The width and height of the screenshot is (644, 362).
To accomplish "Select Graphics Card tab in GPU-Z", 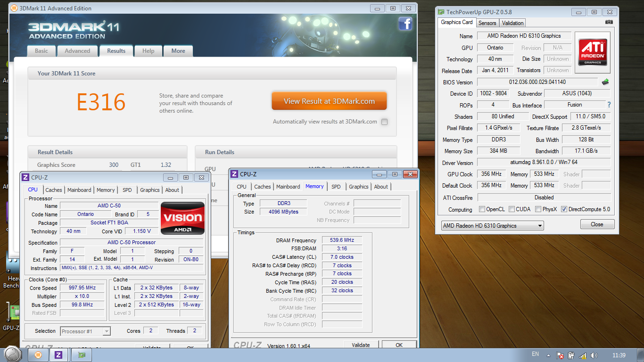I will (456, 22).
